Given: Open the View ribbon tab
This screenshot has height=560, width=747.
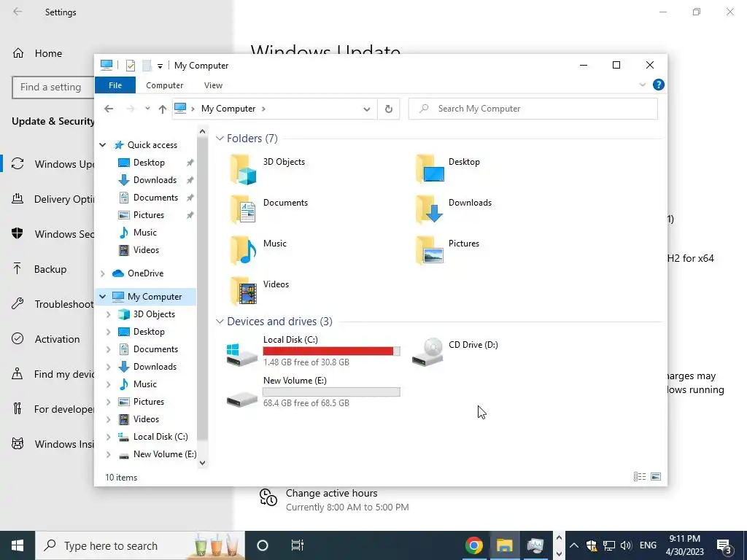Looking at the screenshot, I should click(213, 85).
